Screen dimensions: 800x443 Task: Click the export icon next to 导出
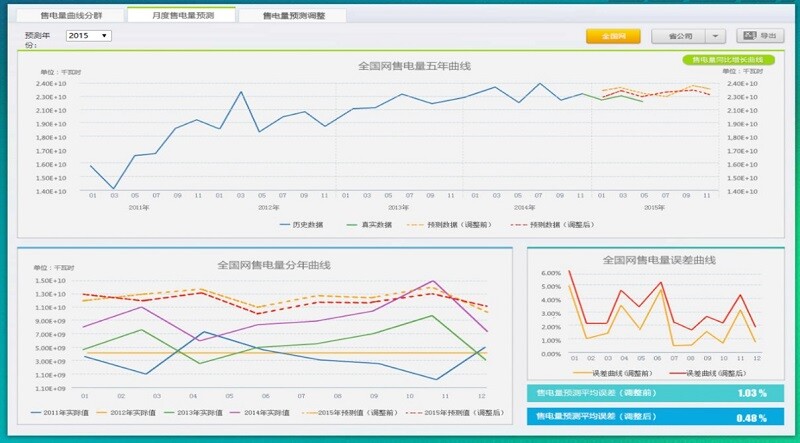tap(749, 36)
